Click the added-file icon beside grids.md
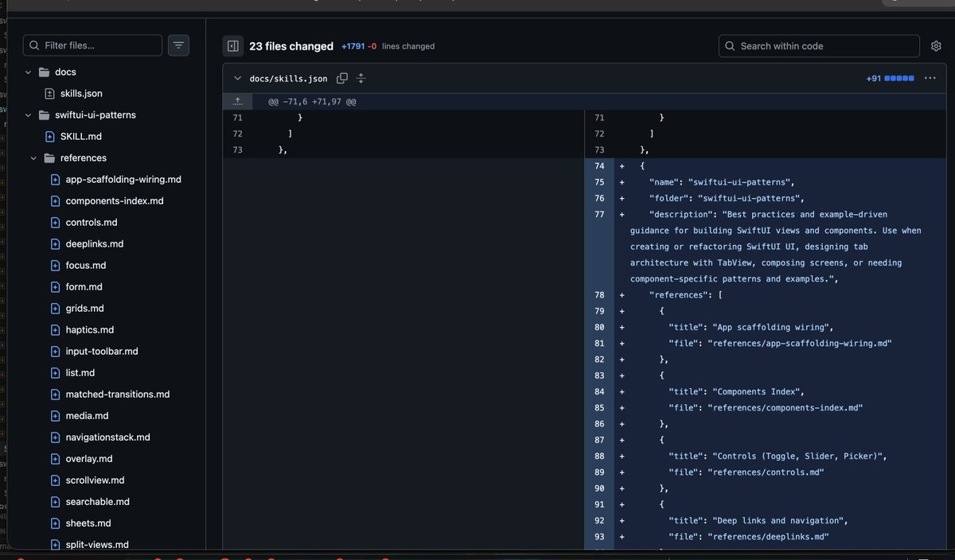Image resolution: width=955 pixels, height=560 pixels. coord(56,308)
